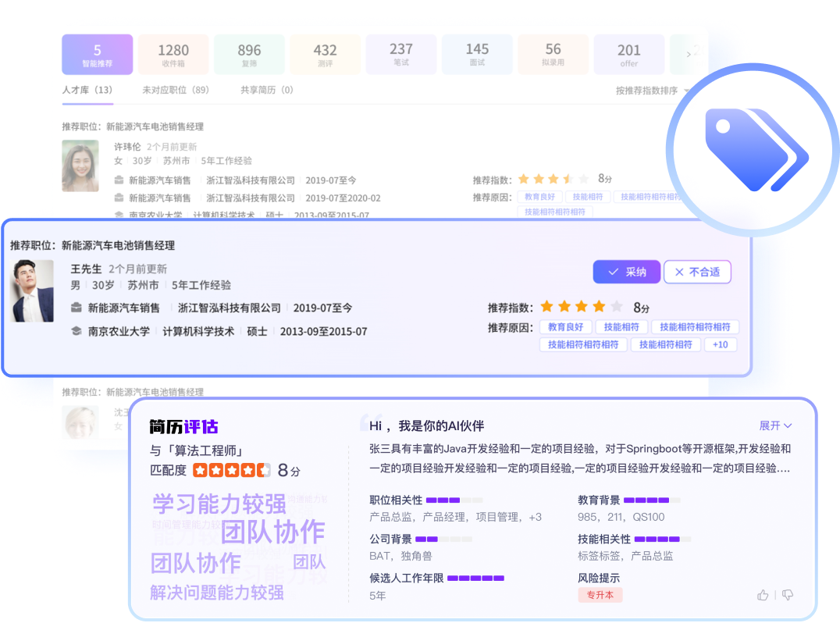Click the orange 匹配度 star rating
Viewport: 840px width, 623px height.
231,470
